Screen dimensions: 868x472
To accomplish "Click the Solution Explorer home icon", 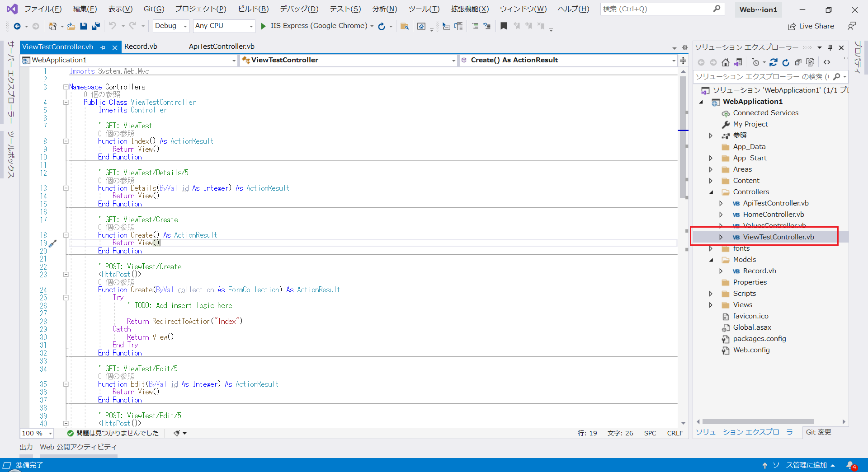I will (726, 62).
